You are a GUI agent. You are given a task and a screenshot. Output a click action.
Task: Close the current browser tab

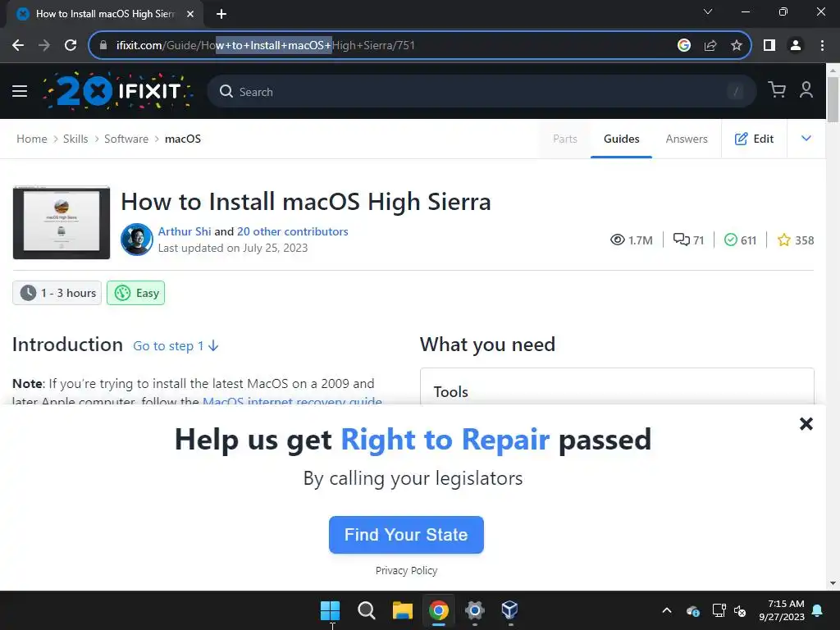pyautogui.click(x=190, y=14)
